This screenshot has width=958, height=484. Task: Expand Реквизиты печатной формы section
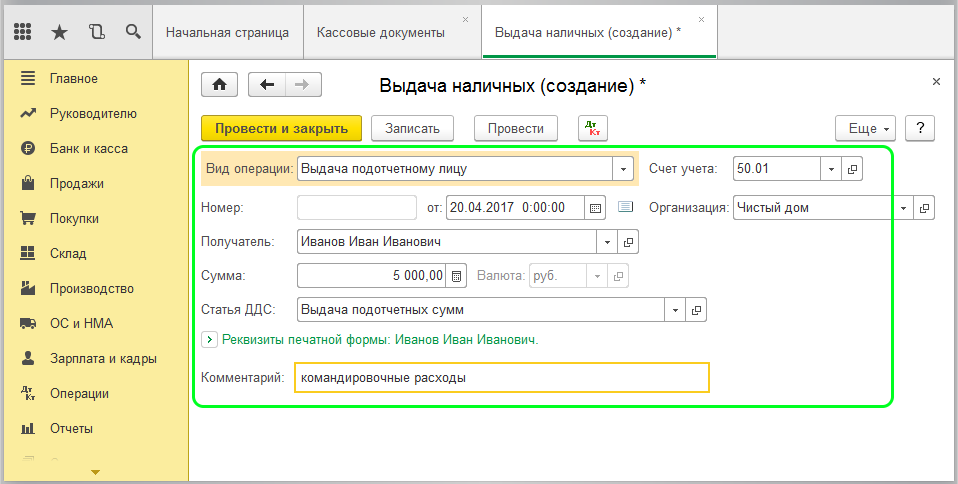pos(209,340)
